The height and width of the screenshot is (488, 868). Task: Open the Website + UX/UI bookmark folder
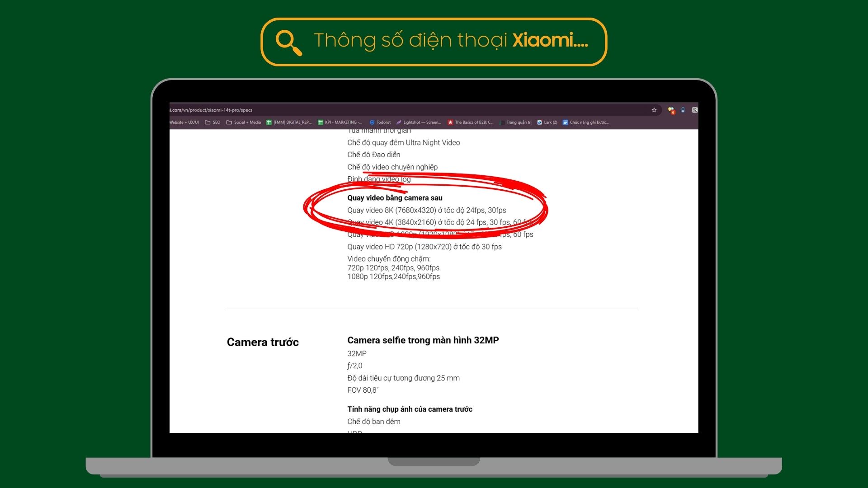click(x=184, y=122)
